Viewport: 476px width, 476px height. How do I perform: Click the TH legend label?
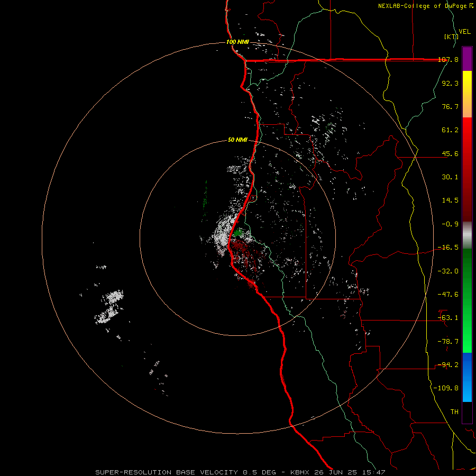point(454,412)
